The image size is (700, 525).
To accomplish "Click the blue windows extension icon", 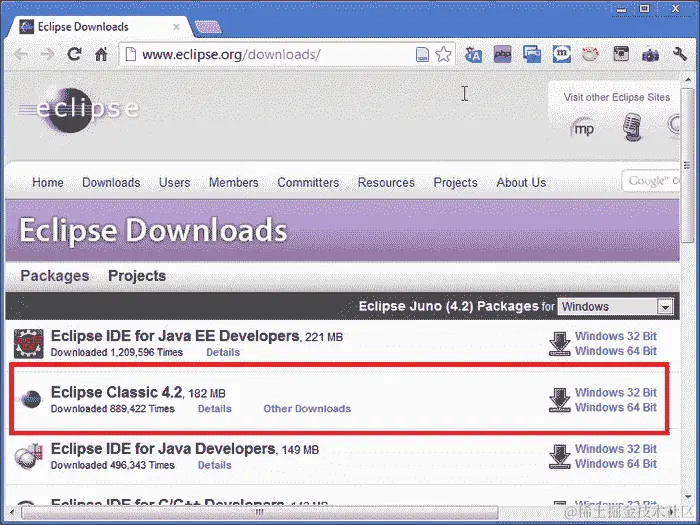I will [x=532, y=54].
